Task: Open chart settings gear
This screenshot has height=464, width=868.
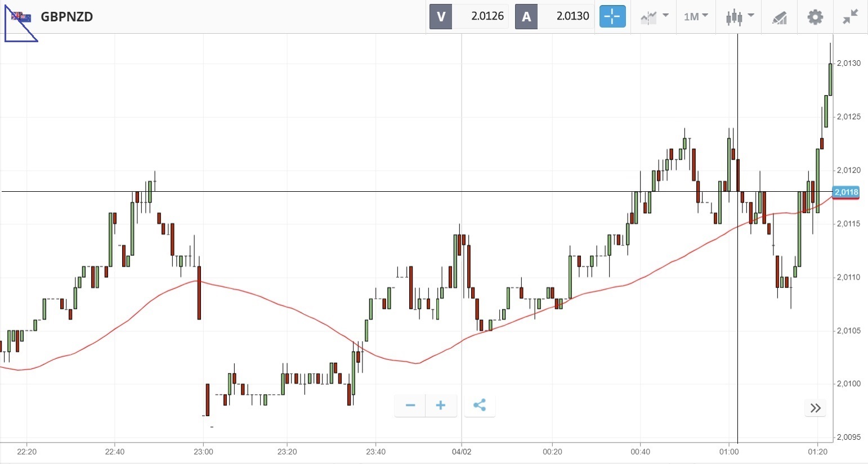Action: point(815,17)
